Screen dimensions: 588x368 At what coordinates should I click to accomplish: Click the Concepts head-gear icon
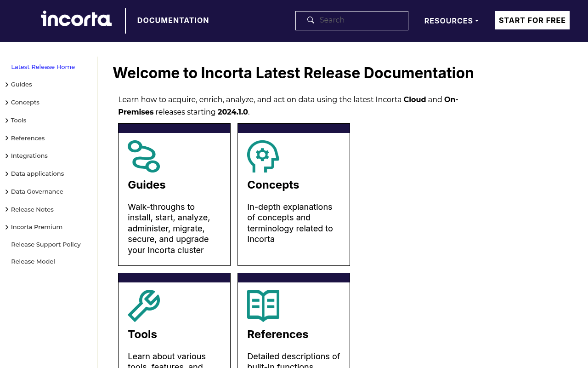pyautogui.click(x=263, y=156)
